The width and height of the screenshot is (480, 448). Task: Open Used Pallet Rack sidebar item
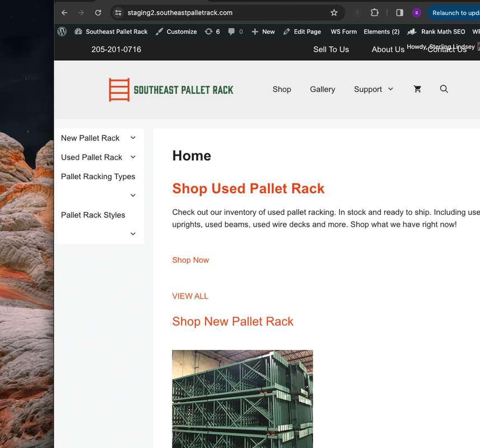click(91, 157)
